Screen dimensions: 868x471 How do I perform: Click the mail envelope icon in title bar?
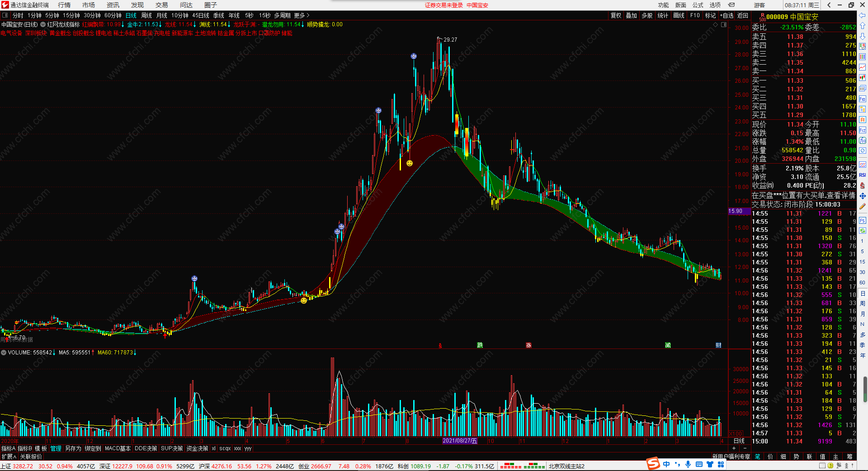731,5
